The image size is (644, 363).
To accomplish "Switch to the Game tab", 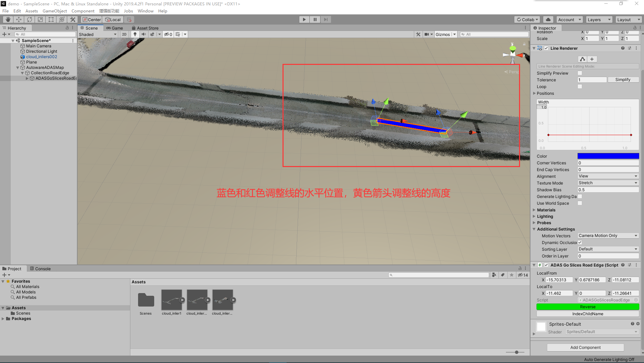I will 114,28.
